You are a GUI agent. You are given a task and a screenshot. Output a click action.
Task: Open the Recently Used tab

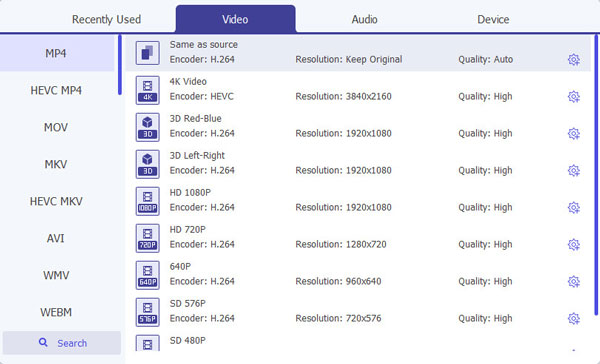click(x=106, y=19)
